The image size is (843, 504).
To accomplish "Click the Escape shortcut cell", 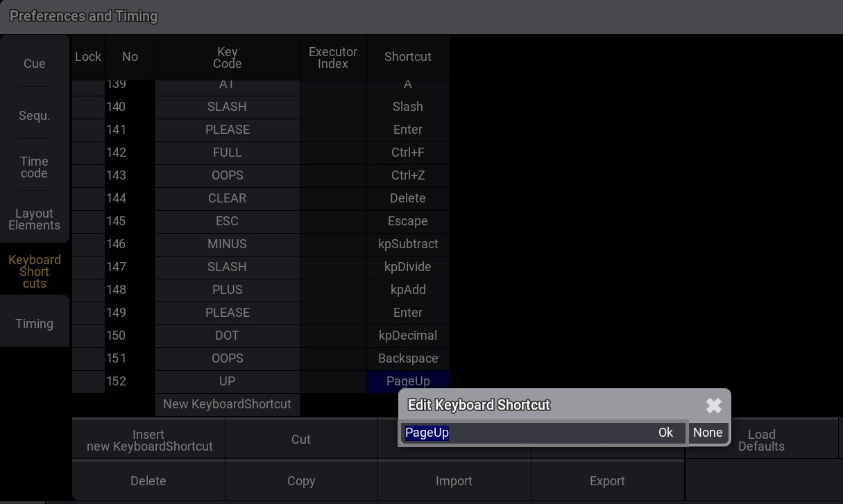I will point(408,221).
